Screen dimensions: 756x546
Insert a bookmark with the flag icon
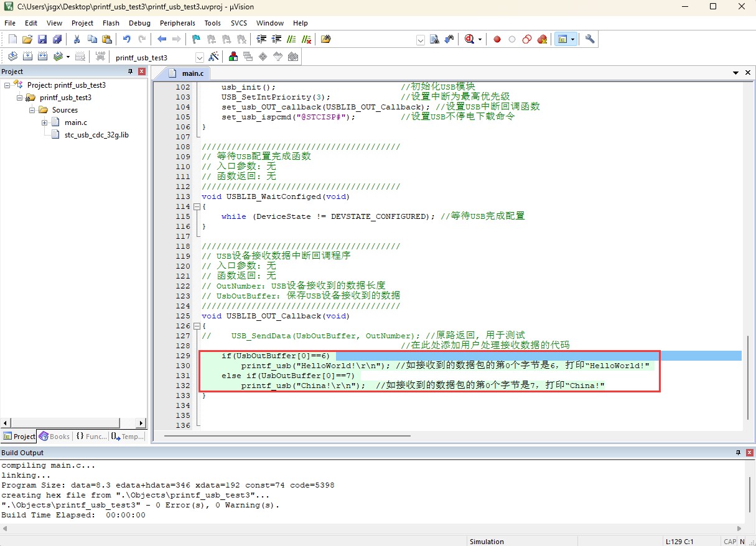pos(196,39)
